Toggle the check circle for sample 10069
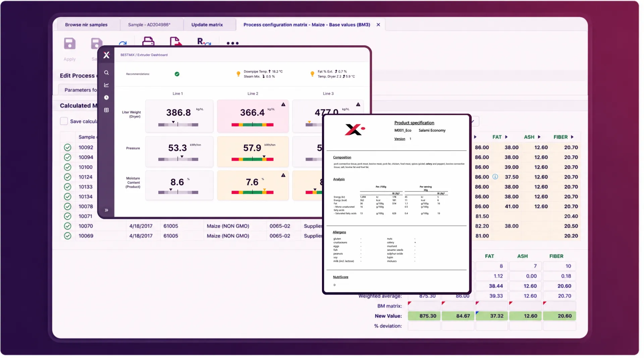 [67, 236]
